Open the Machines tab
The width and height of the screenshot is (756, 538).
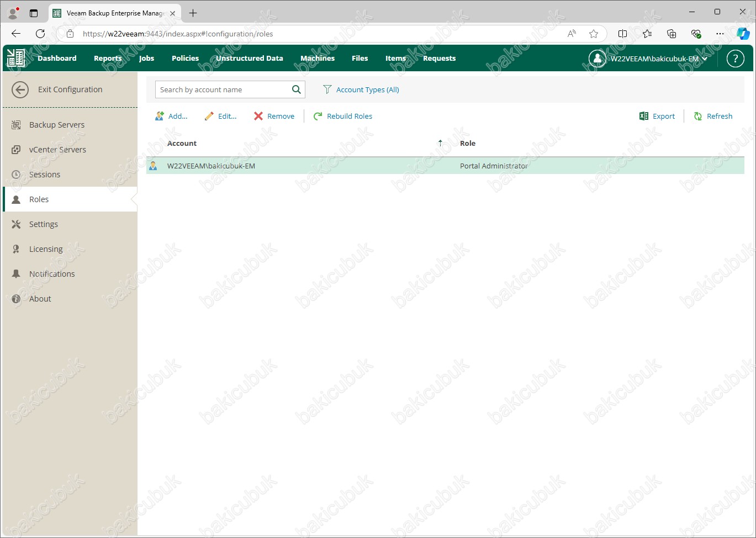(318, 58)
